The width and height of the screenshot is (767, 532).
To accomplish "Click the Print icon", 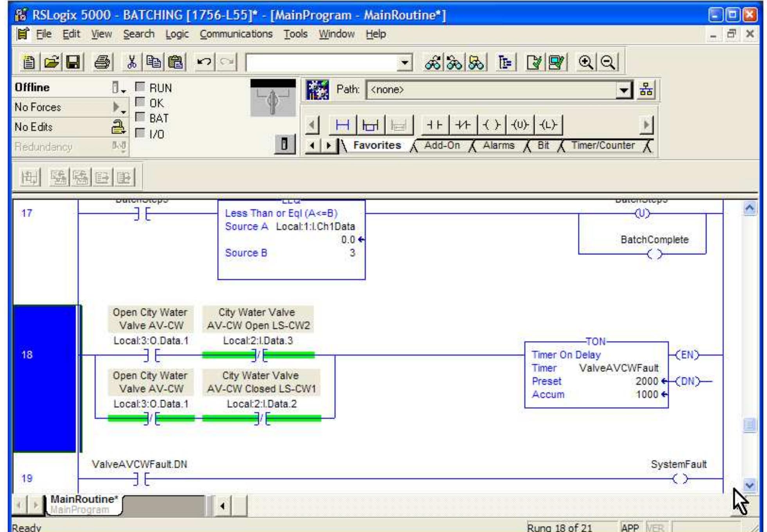I will [102, 62].
